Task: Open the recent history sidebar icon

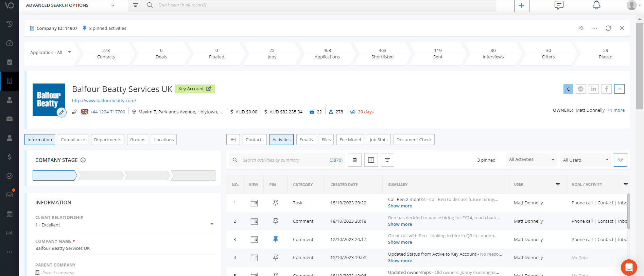Action: (x=10, y=24)
